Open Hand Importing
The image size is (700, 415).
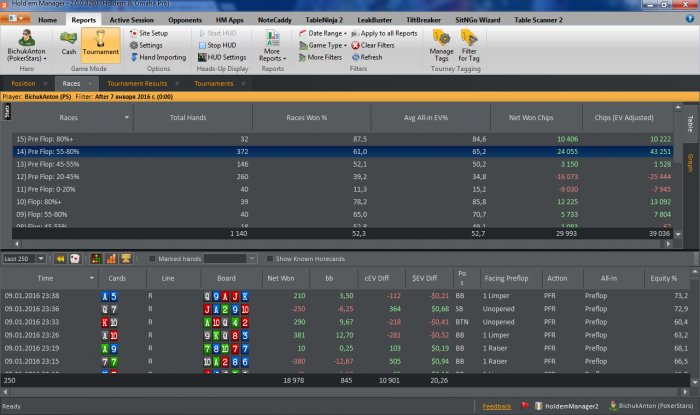(158, 57)
